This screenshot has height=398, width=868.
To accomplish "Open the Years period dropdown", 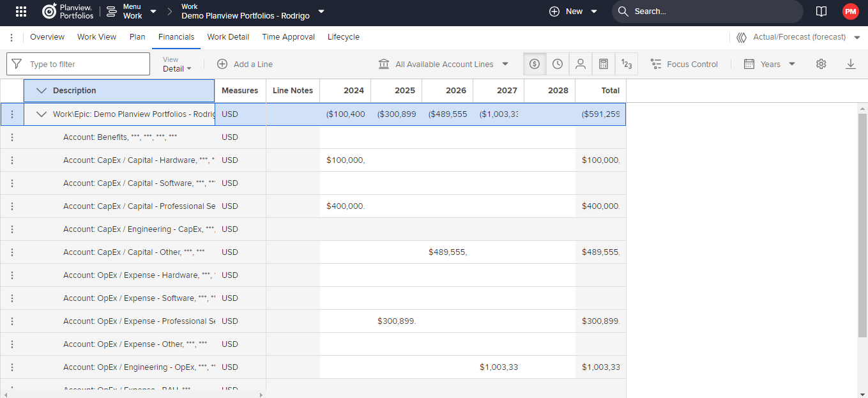I will tap(770, 65).
